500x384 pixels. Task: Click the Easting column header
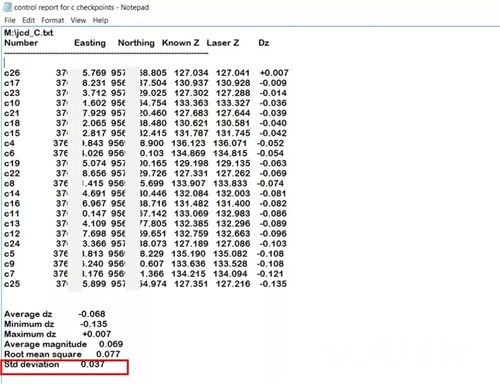pos(90,43)
